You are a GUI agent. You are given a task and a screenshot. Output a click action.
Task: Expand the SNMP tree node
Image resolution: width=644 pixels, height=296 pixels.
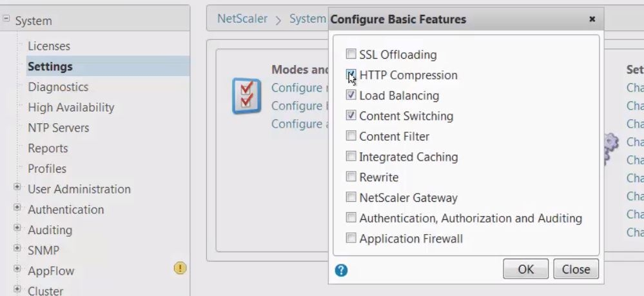point(17,248)
